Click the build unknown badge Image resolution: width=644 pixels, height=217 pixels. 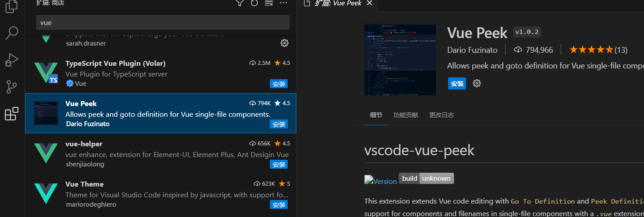[426, 178]
